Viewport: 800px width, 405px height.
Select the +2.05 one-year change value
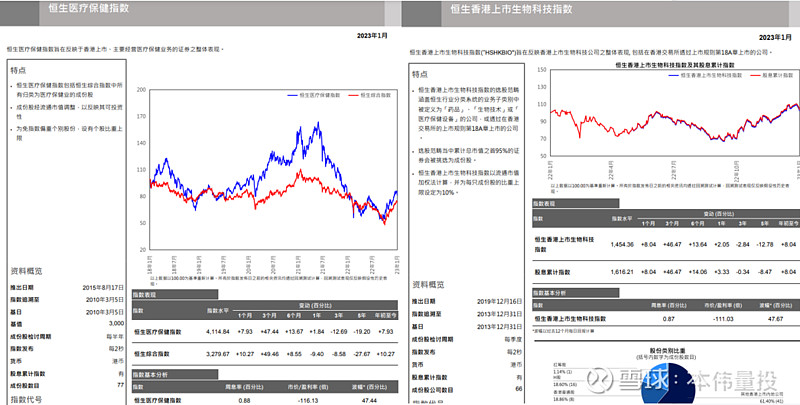point(721,245)
